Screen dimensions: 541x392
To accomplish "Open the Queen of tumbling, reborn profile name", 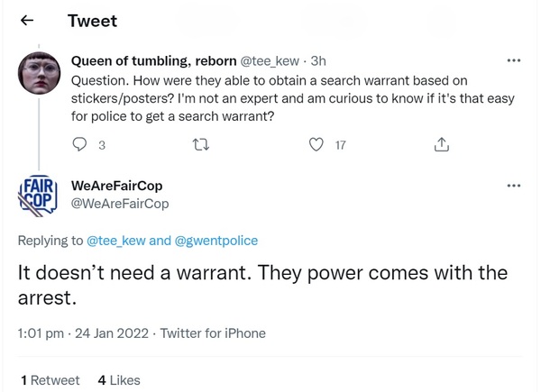I will coord(152,61).
